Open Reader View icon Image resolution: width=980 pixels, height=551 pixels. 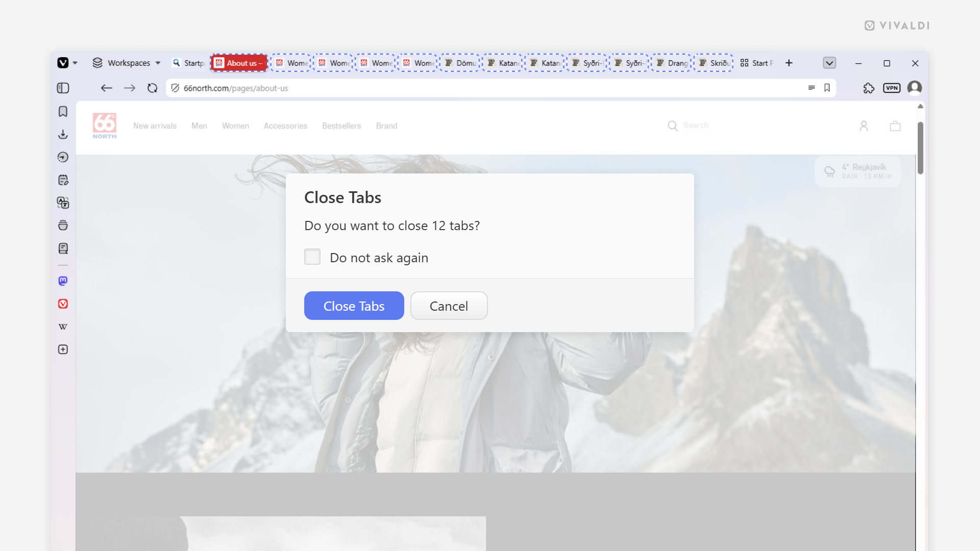pos(812,88)
